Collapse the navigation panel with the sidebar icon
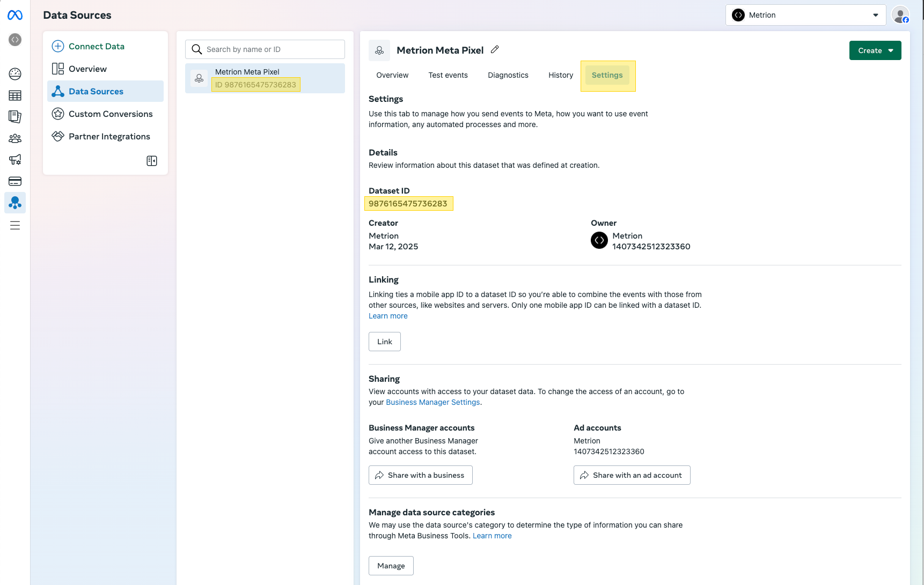The width and height of the screenshot is (924, 585). pos(152,161)
